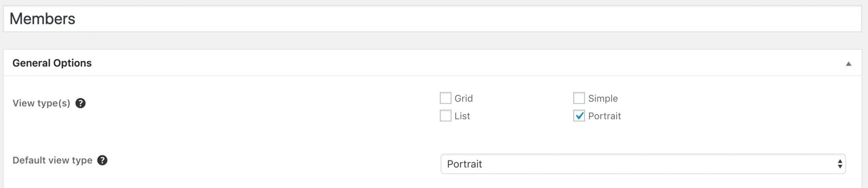Click the word Members in the title box
868x188 pixels.
pyautogui.click(x=42, y=19)
